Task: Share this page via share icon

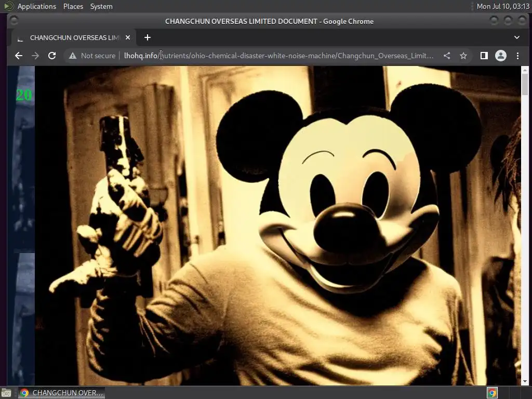Action: pyautogui.click(x=447, y=56)
